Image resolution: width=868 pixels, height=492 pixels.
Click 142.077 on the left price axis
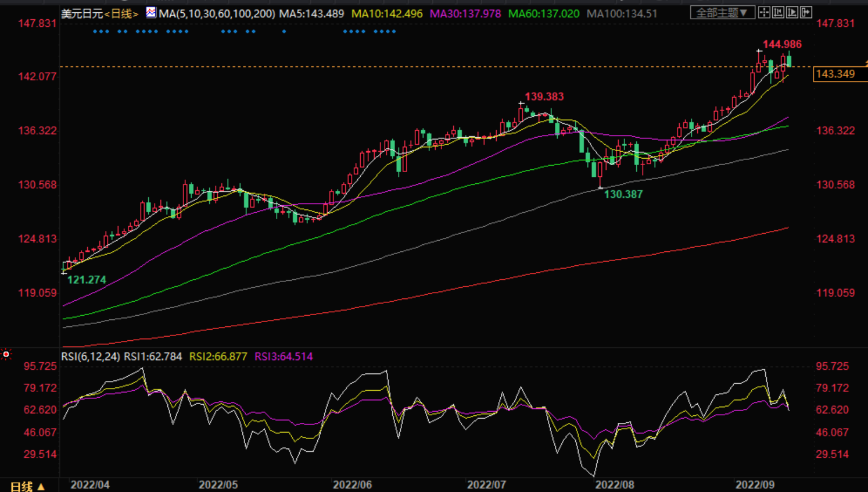[38, 76]
